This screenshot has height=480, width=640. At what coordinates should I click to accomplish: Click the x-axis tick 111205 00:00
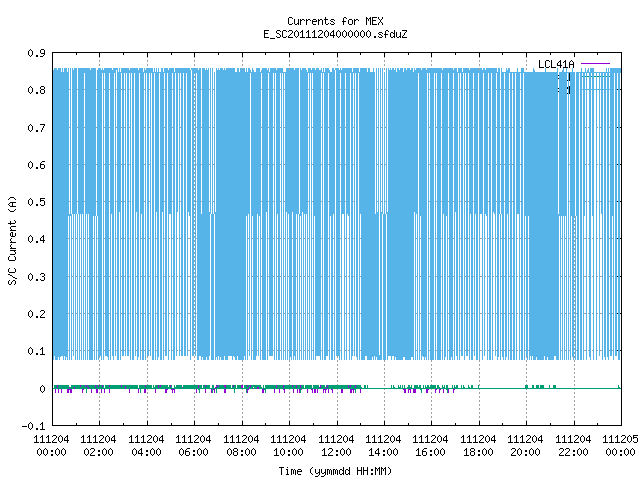click(620, 445)
